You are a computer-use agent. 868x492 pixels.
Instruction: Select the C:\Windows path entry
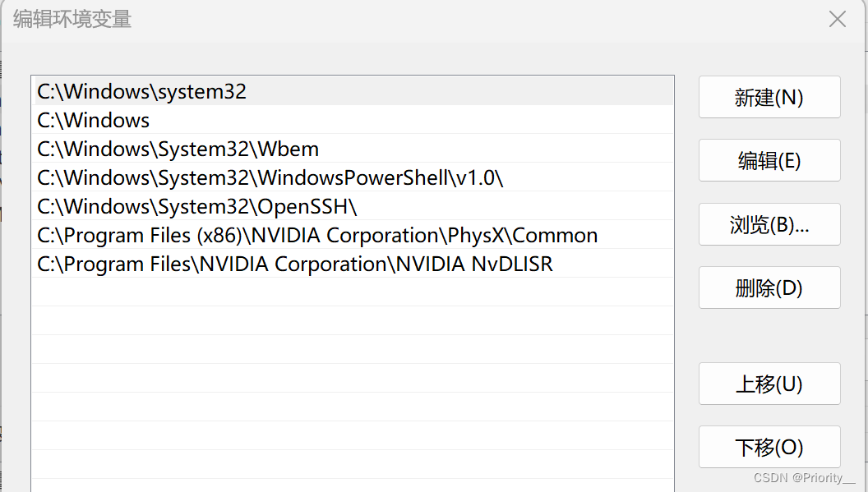(353, 120)
